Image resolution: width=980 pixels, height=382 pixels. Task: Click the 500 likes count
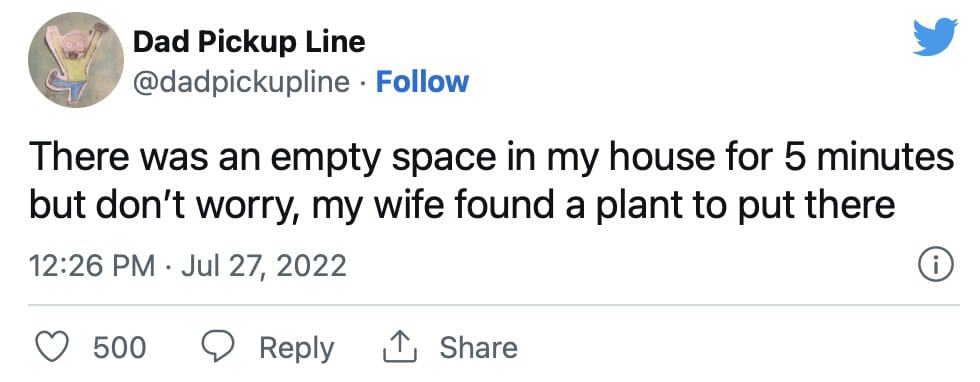tap(120, 348)
